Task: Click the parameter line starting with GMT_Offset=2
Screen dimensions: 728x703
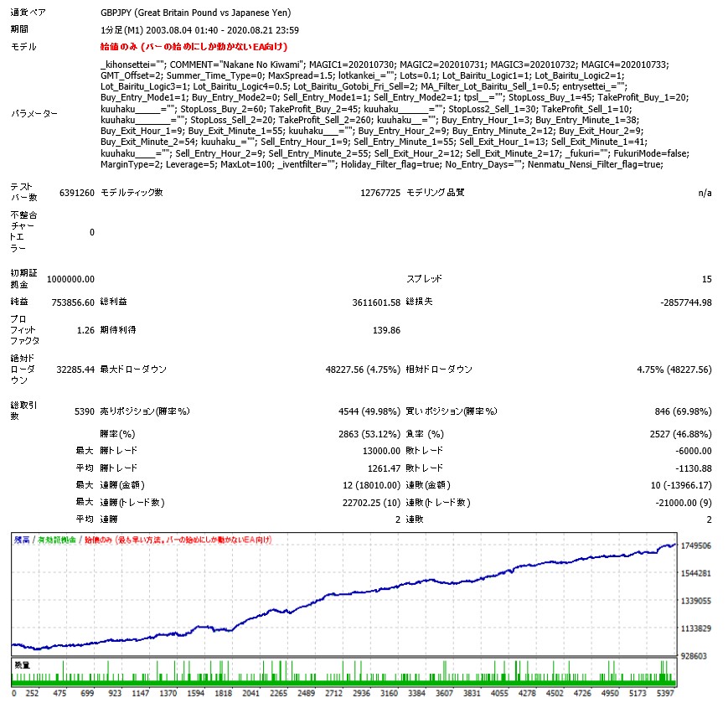Action: coord(362,75)
